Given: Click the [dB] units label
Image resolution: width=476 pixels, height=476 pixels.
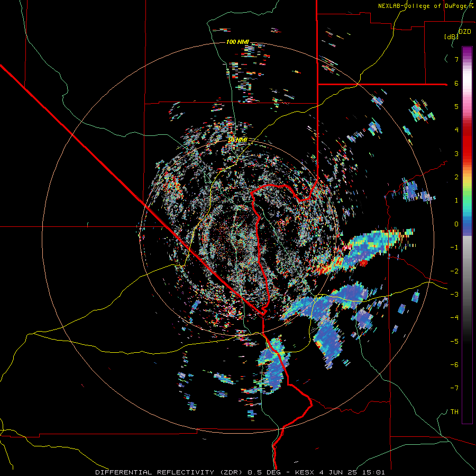Looking at the screenshot, I should pyautogui.click(x=452, y=36).
